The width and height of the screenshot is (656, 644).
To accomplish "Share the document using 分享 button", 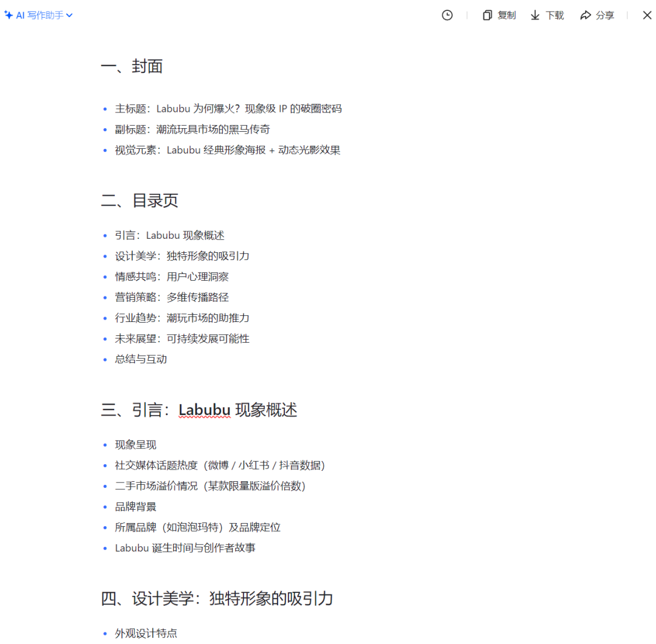I will tap(596, 15).
